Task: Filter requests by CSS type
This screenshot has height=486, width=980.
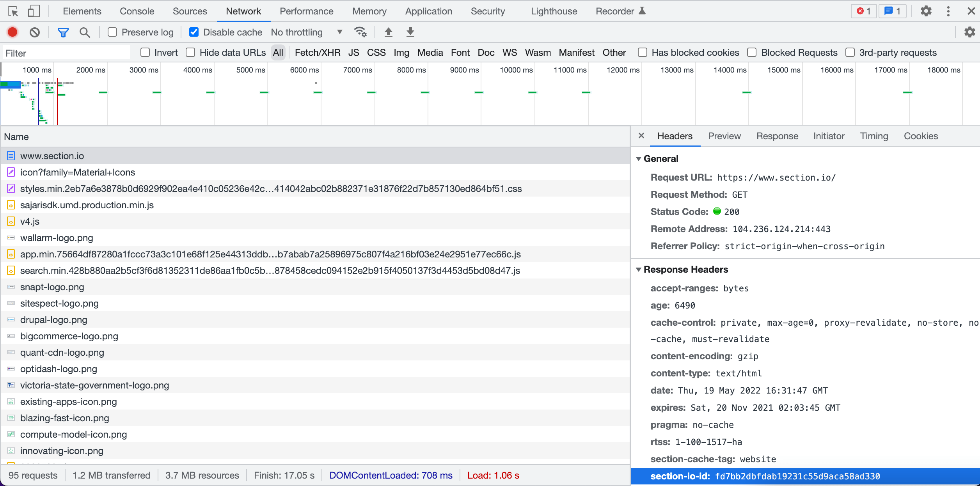Action: (x=376, y=53)
